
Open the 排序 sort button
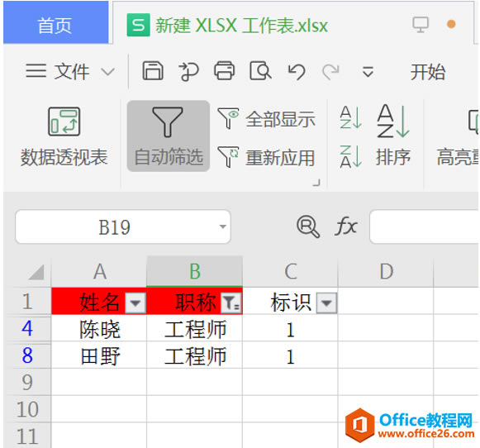click(393, 135)
